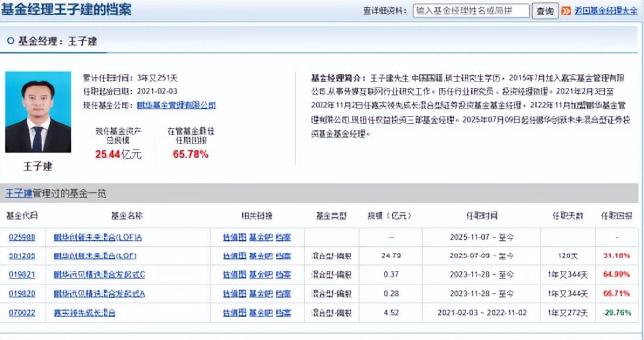Open the fund name link in the 019820 row
Screen dimensions: 644x340
pos(99,294)
